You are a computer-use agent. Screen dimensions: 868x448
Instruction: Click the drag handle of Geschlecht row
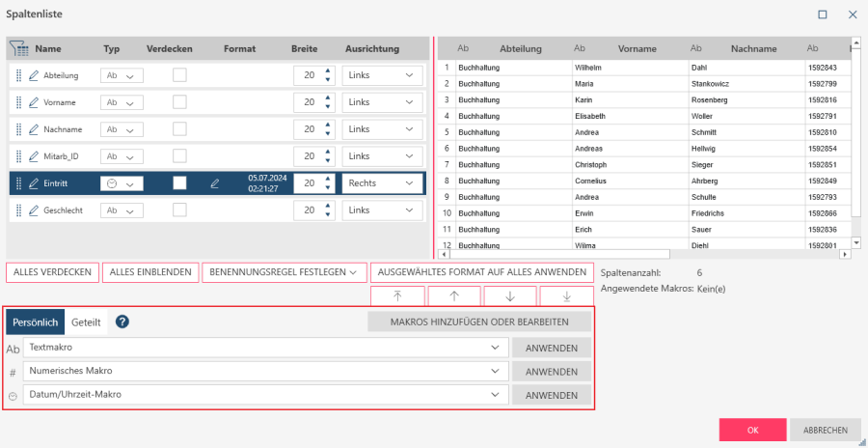pos(18,210)
